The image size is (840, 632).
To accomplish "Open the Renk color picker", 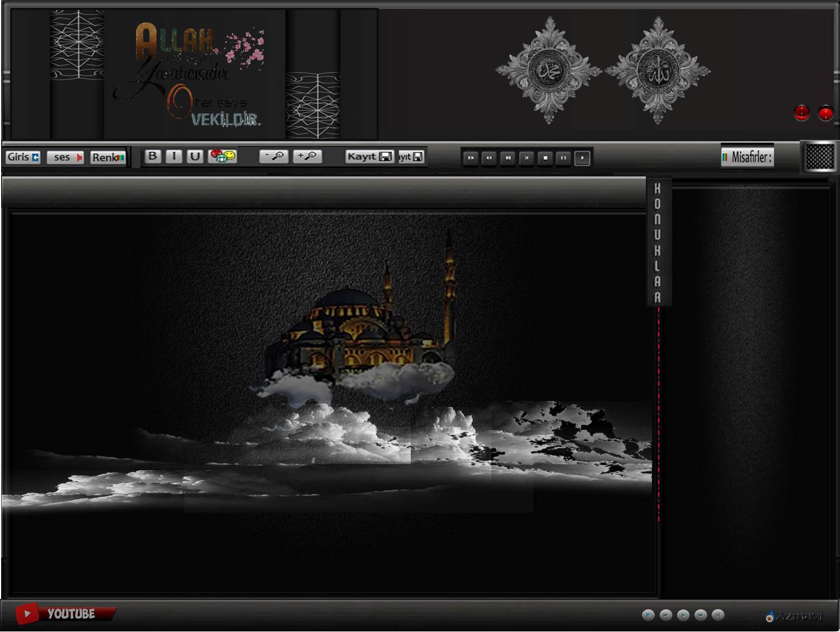I will coord(107,157).
